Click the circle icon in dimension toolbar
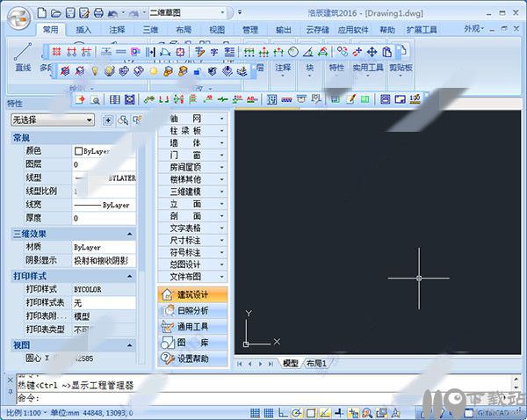The width and height of the screenshot is (527, 420). [293, 52]
